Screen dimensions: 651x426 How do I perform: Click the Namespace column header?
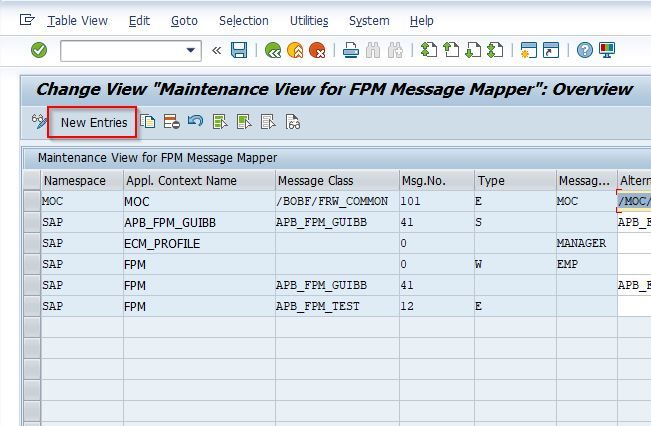[x=82, y=180]
